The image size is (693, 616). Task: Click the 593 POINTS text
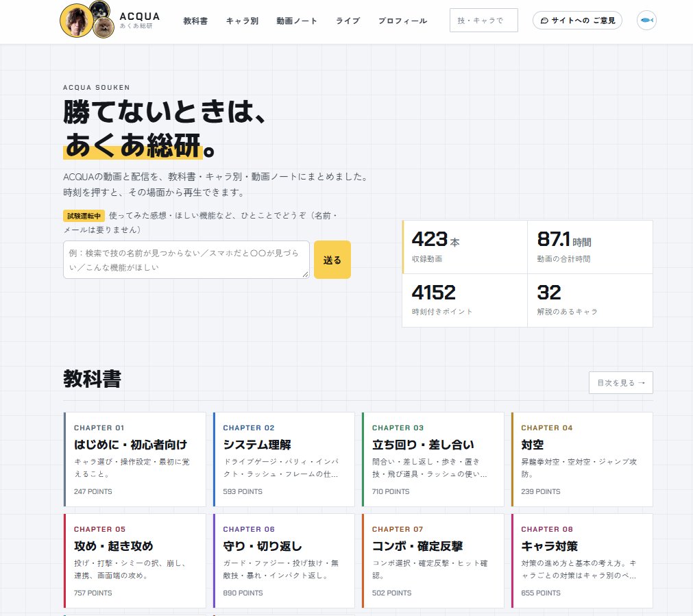pyautogui.click(x=243, y=491)
